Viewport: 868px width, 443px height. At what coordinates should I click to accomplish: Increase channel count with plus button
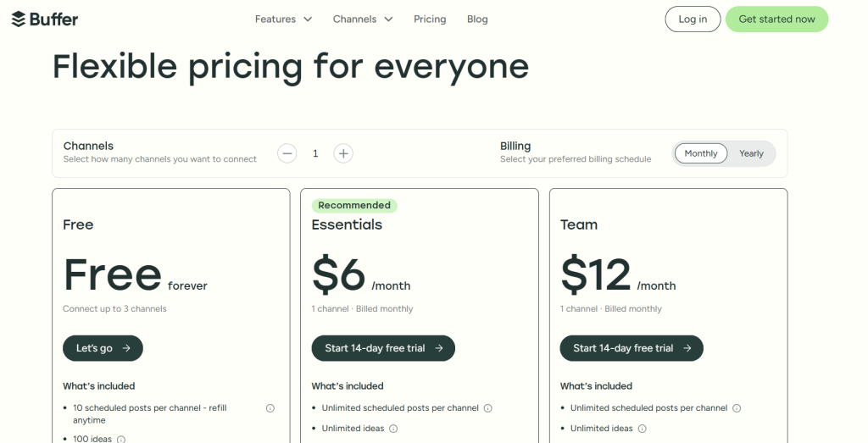click(343, 154)
